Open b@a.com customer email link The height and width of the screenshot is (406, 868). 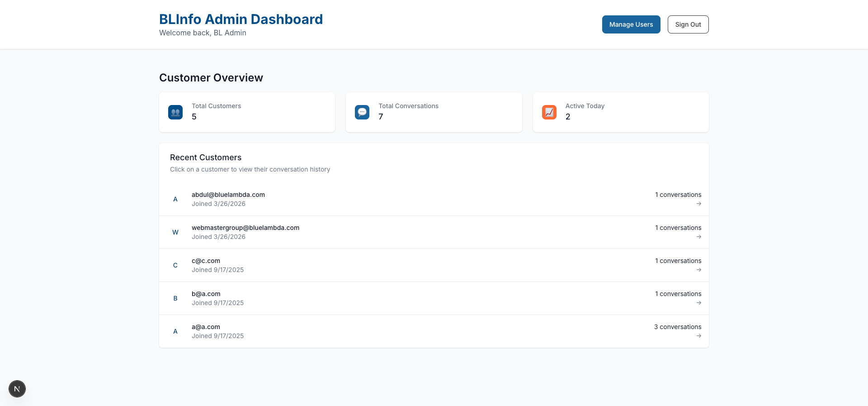click(206, 294)
